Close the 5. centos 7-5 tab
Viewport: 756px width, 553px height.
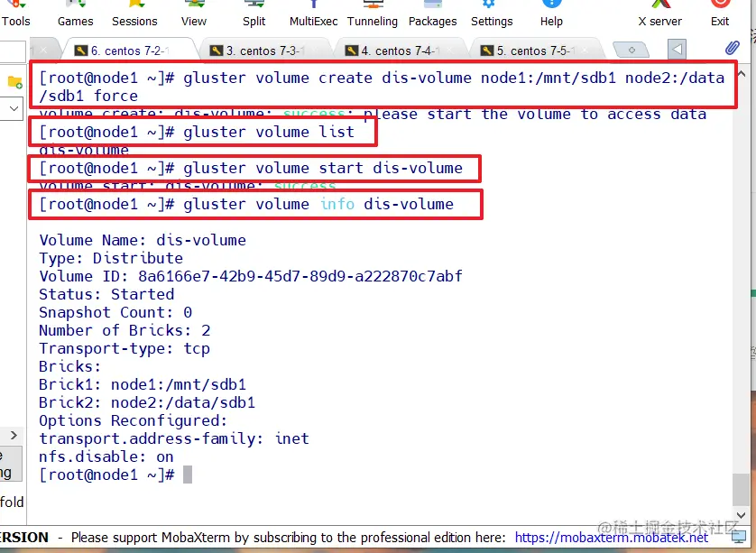(x=585, y=51)
